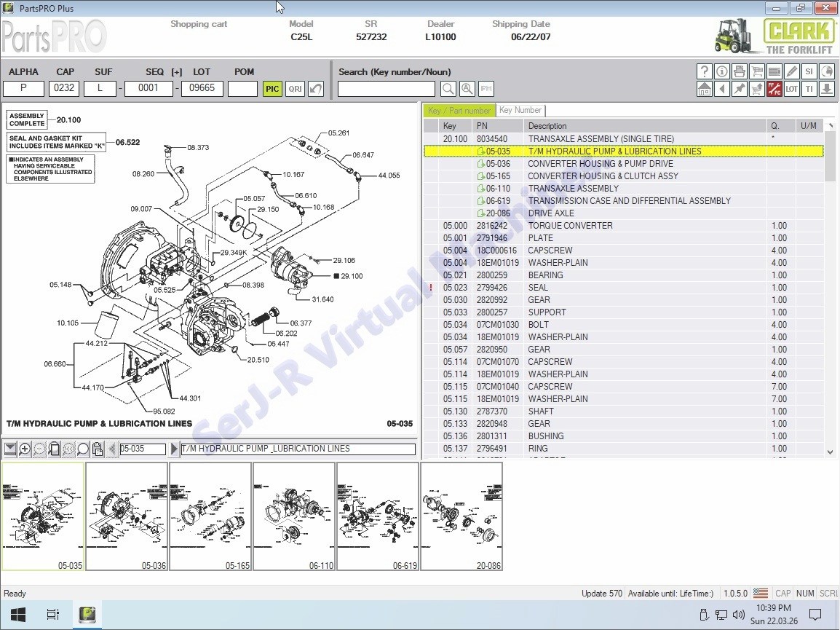Toggle the red FF/FC wrench button

click(x=774, y=89)
